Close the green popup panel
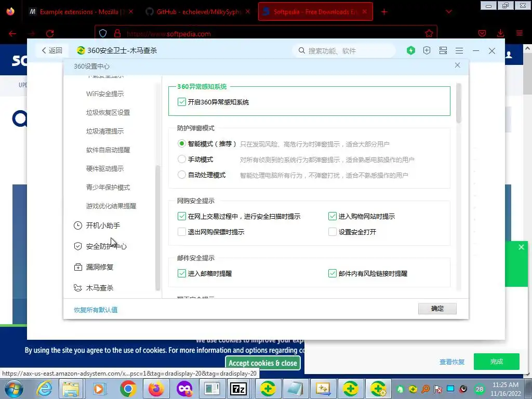Screen dimensions: 532x399 coord(521,247)
